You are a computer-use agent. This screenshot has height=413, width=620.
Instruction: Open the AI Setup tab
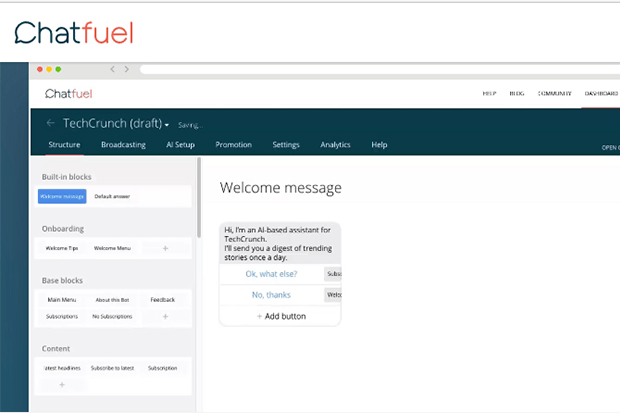tap(180, 145)
